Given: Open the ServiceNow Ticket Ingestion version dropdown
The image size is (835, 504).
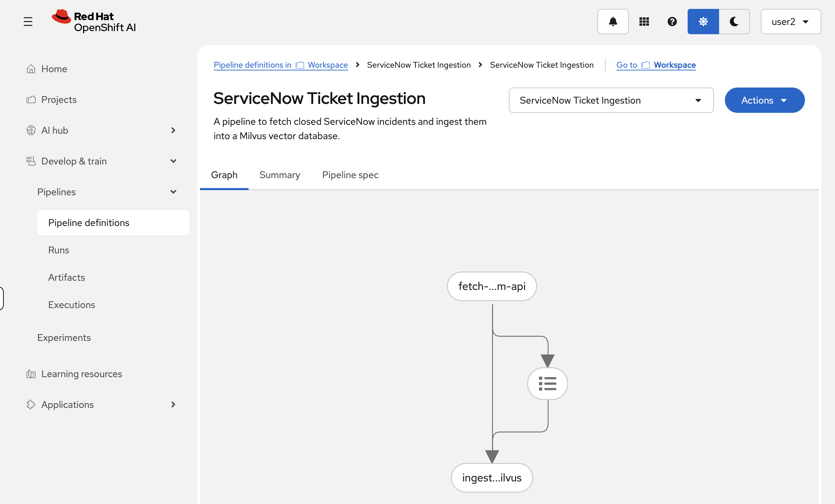Looking at the screenshot, I should click(x=611, y=100).
